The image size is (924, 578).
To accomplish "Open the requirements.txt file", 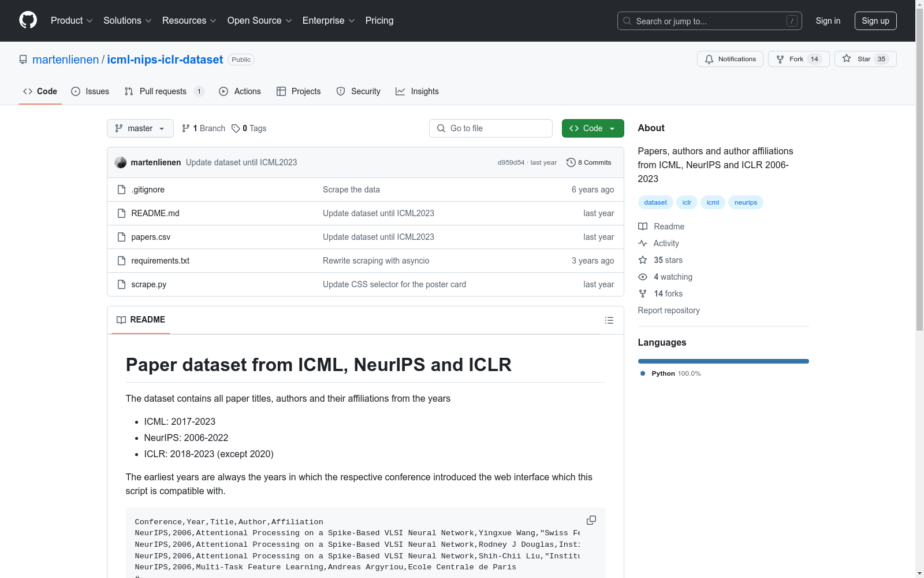I will 160,261.
